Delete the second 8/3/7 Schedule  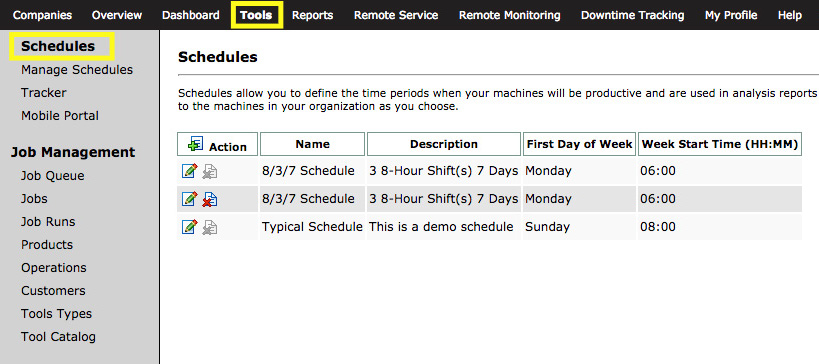point(210,199)
